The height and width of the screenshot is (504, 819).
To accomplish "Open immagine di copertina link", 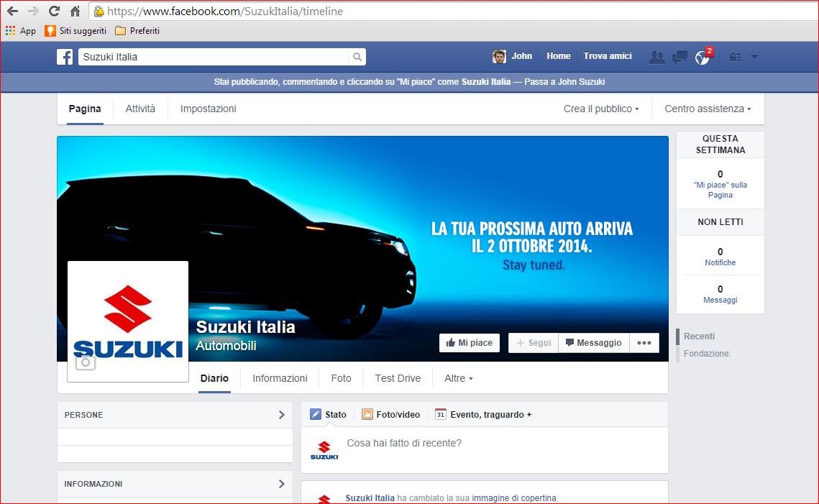I will 514,498.
